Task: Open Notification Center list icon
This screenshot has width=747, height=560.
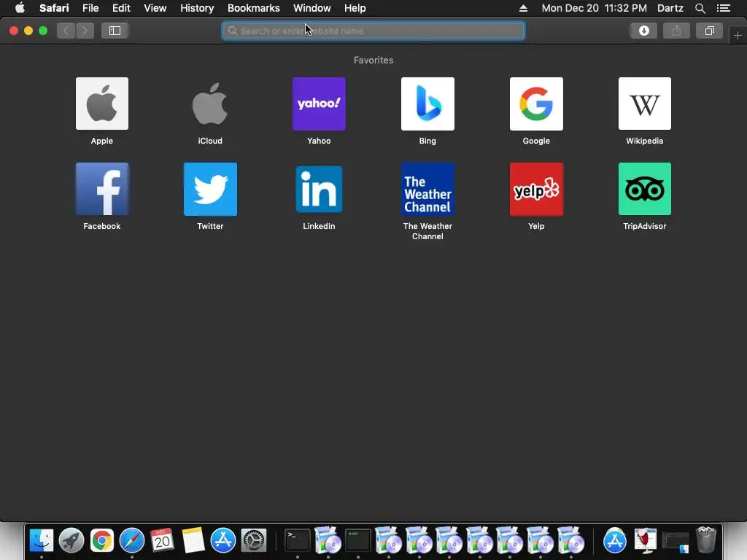Action: pos(724,8)
